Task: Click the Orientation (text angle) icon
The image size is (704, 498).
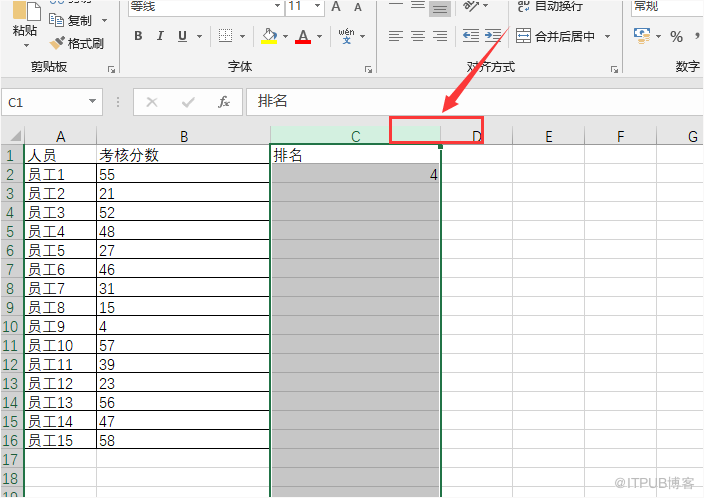Action: click(x=471, y=6)
